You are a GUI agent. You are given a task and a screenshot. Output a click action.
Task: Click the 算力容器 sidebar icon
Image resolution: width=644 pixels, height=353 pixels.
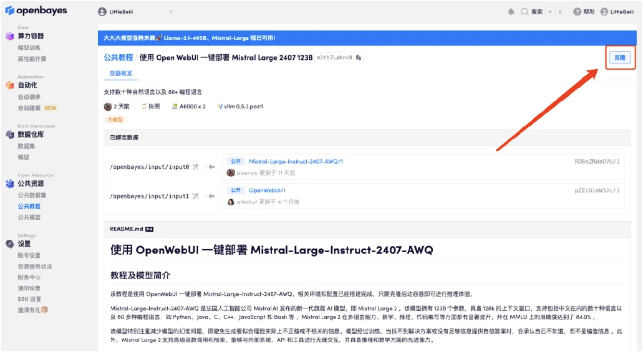coord(10,36)
